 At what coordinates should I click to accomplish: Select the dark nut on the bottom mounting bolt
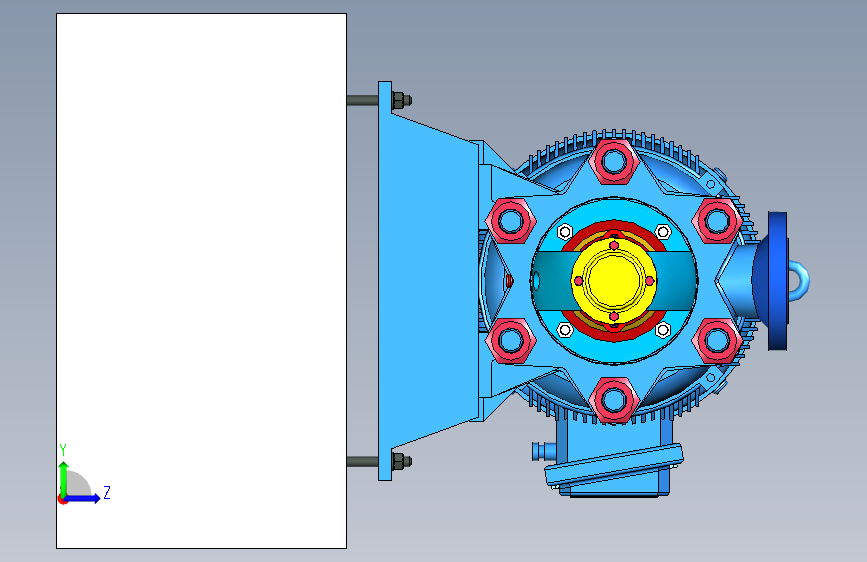pyautogui.click(x=398, y=461)
